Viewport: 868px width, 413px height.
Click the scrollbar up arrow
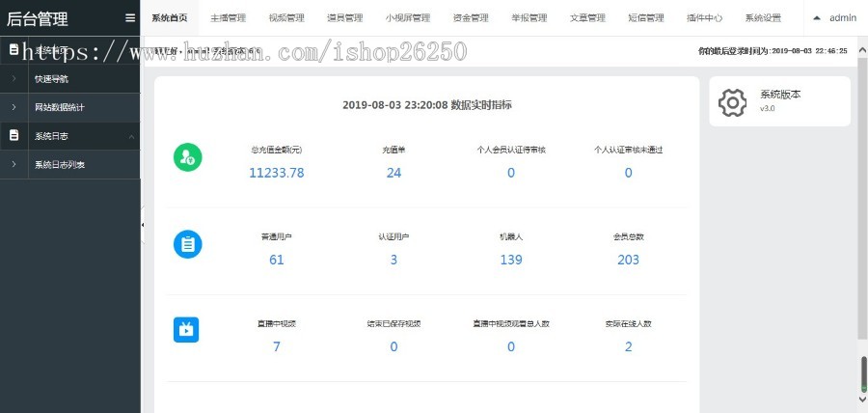[862, 44]
